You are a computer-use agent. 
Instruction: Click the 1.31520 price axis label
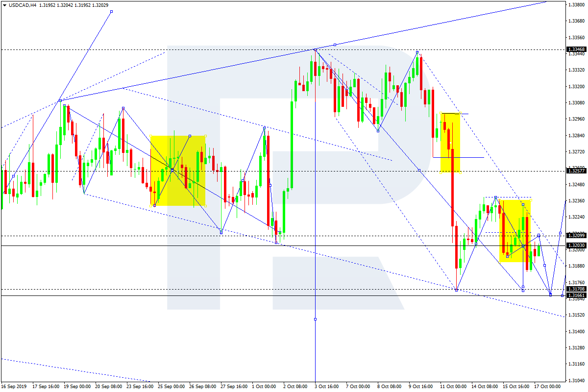pyautogui.click(x=576, y=315)
